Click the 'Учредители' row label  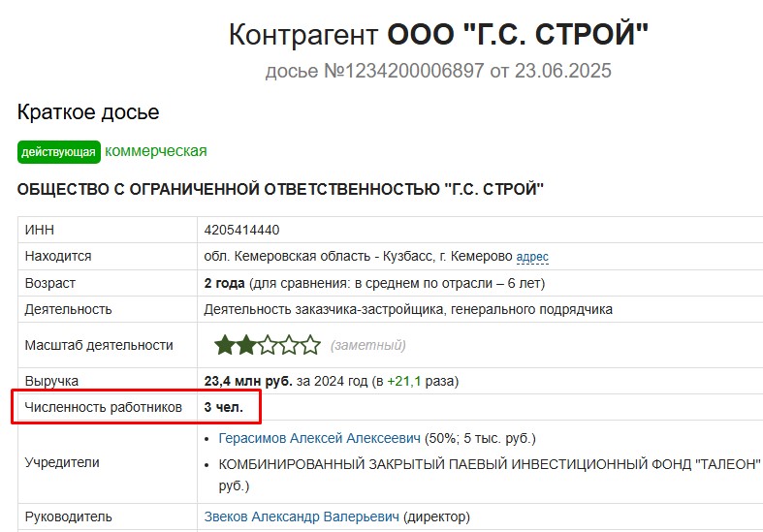(62, 462)
